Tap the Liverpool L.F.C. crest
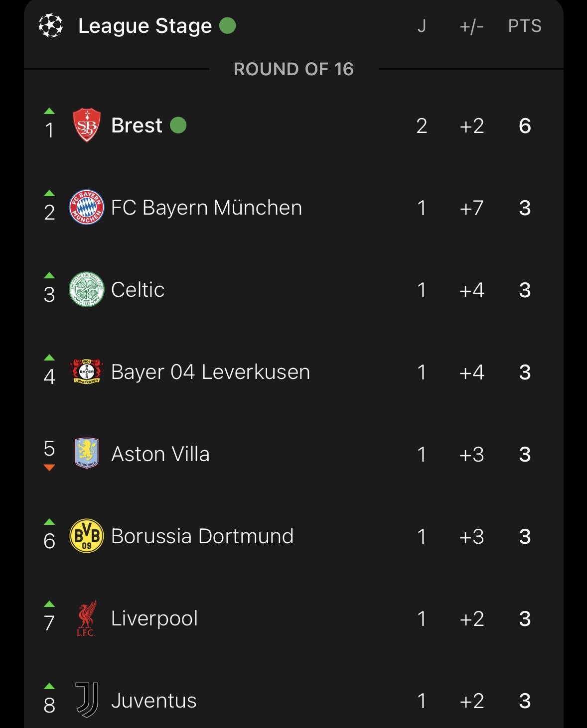Viewport: 587px width, 728px height. [x=87, y=618]
